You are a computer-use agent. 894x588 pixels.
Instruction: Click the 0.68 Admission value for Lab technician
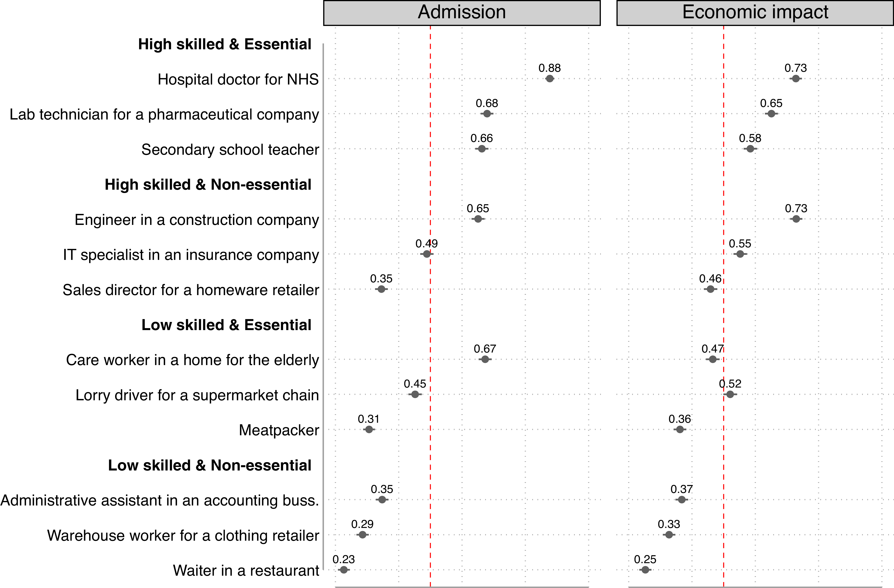(x=487, y=103)
